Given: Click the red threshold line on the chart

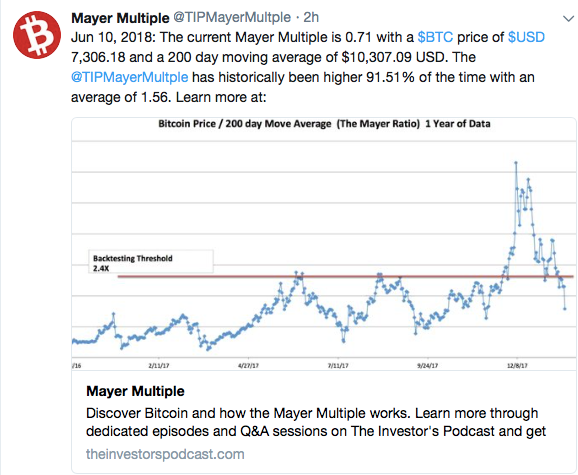Looking at the screenshot, I should point(345,276).
